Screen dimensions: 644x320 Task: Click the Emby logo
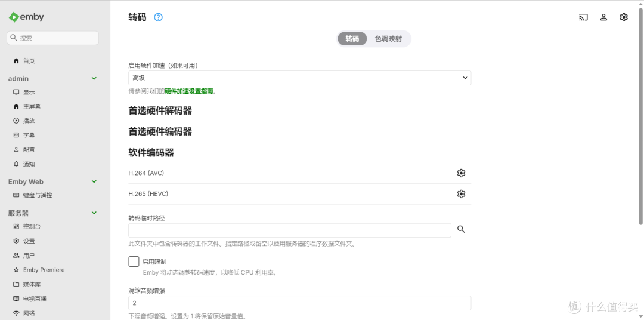click(26, 17)
